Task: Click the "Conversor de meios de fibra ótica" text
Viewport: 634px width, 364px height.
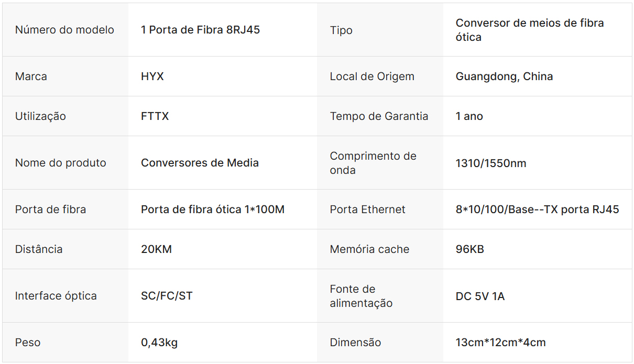Action: 529,30
